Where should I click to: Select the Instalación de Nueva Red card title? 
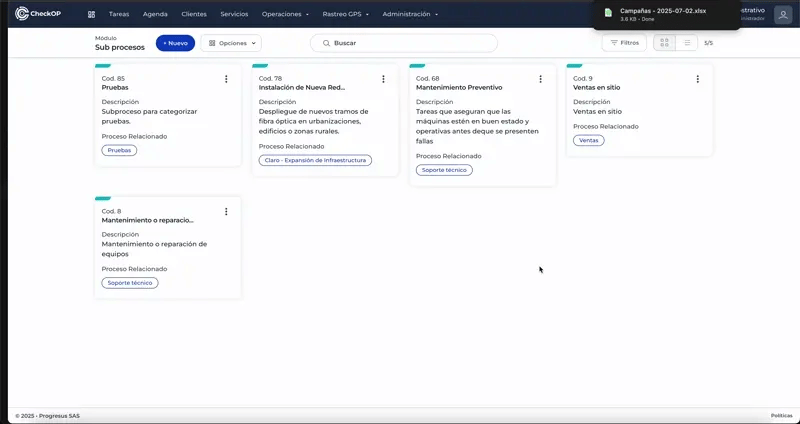(x=302, y=88)
